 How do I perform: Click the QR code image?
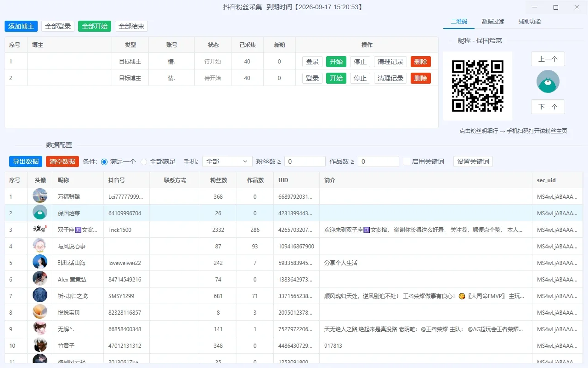pyautogui.click(x=478, y=86)
